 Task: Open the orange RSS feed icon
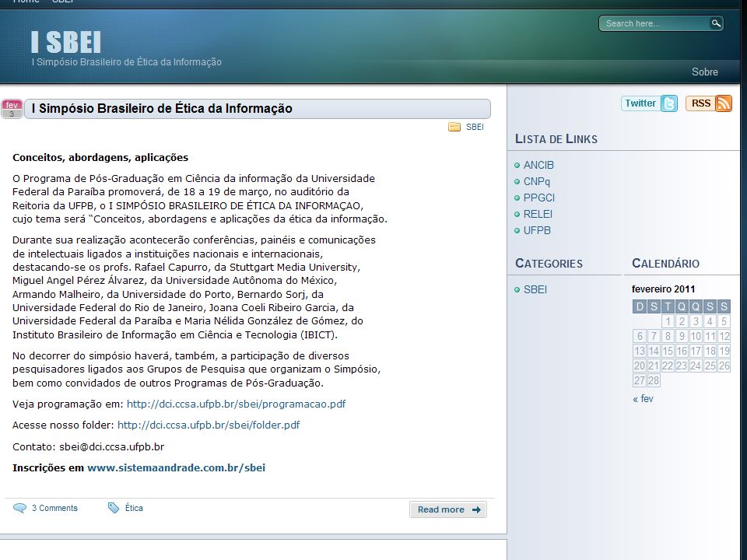(723, 103)
